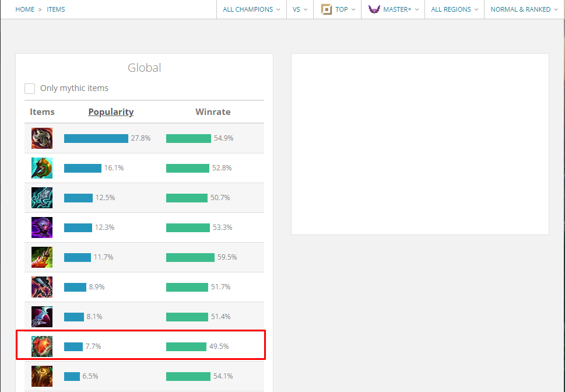Screen dimensions: 565x392
Task: Click the item icon with 8.1% popularity
Action: point(42,317)
